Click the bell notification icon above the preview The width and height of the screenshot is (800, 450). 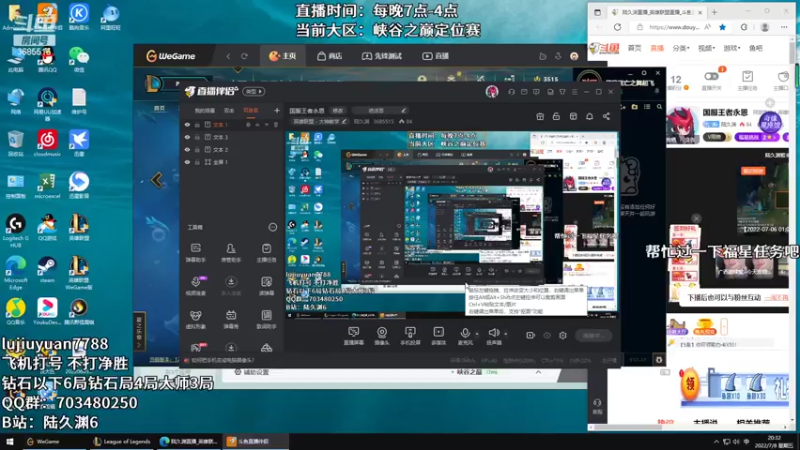point(589,116)
